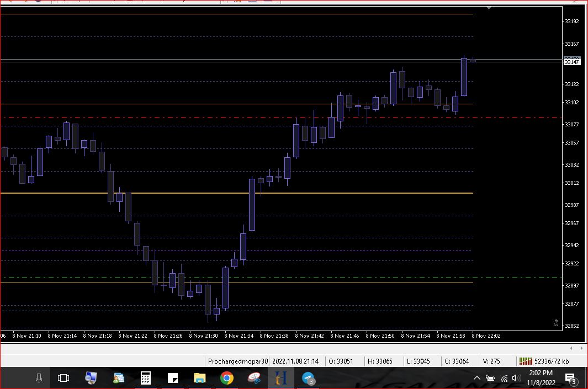Click the skull icon in chart corner
Image resolution: width=588 pixels, height=389 pixels.
click(556, 323)
